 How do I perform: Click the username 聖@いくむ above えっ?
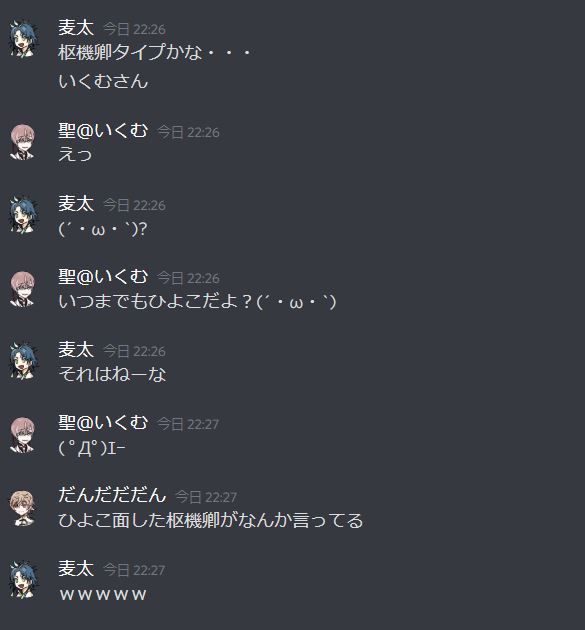click(103, 131)
